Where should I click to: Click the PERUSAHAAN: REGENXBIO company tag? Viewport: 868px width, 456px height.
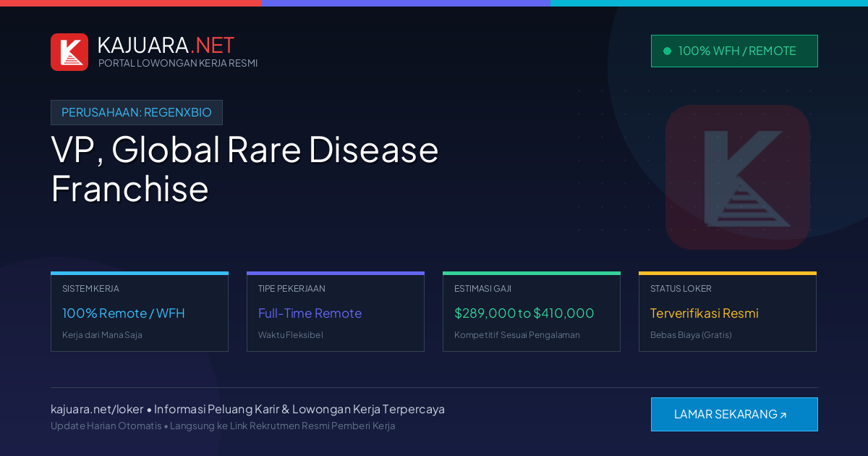pyautogui.click(x=137, y=112)
